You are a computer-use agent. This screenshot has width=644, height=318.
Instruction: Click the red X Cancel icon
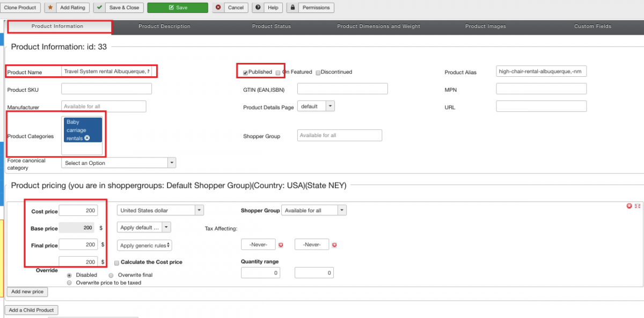pyautogui.click(x=218, y=8)
